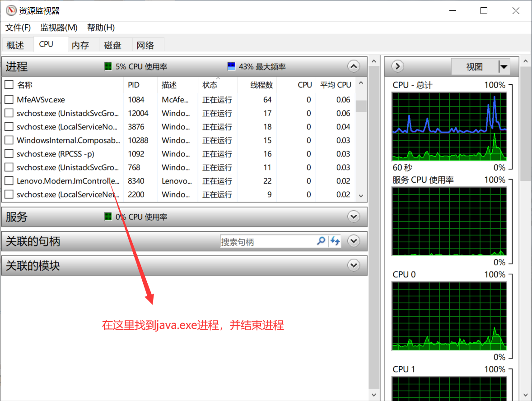Click the 视图 button
The width and height of the screenshot is (532, 401).
pos(475,67)
